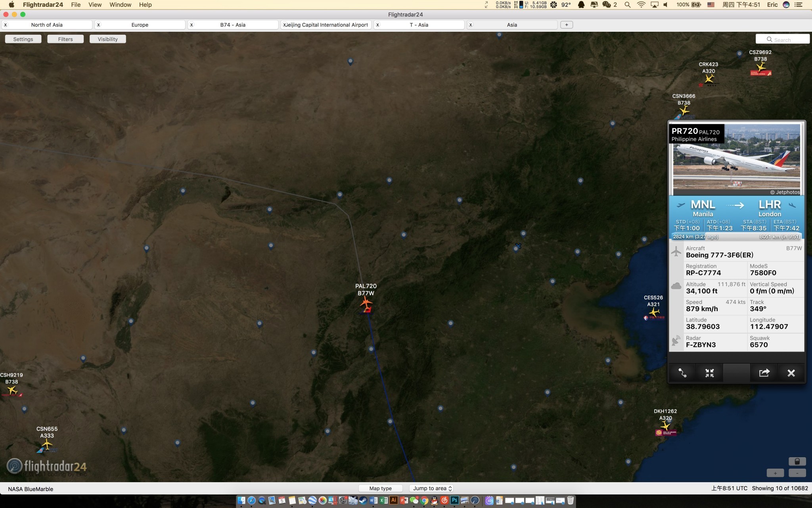This screenshot has width=812, height=508.
Task: Click the flight progress bar in PR720 panel
Action: [737, 237]
